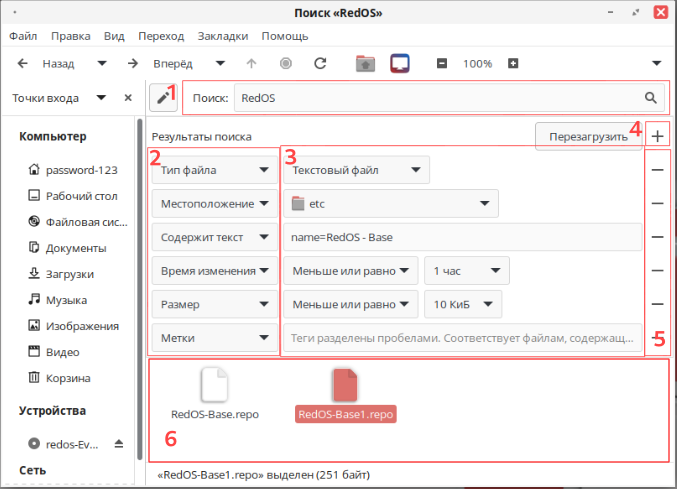Open the home folder toolbar icon
The image size is (677, 489).
coord(365,64)
